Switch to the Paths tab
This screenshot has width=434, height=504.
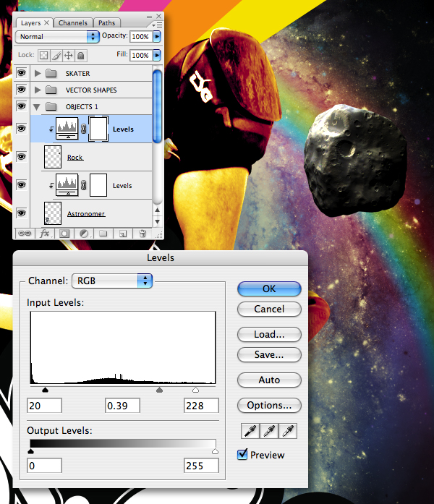tap(107, 23)
